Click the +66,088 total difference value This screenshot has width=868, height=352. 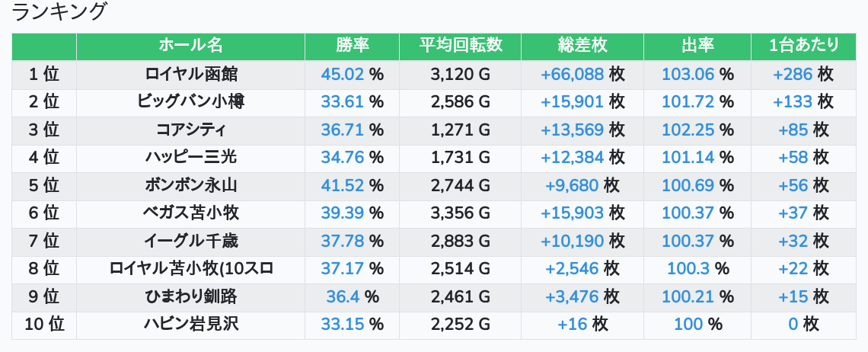tap(572, 74)
